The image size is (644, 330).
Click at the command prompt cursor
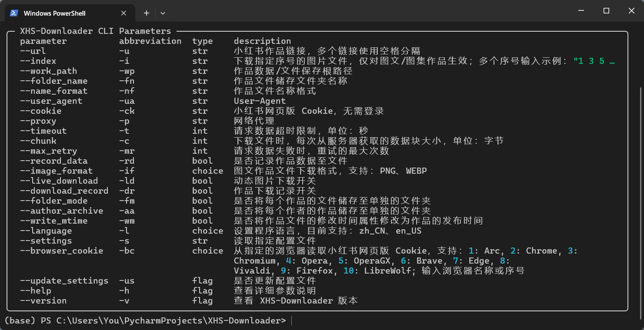[292, 321]
